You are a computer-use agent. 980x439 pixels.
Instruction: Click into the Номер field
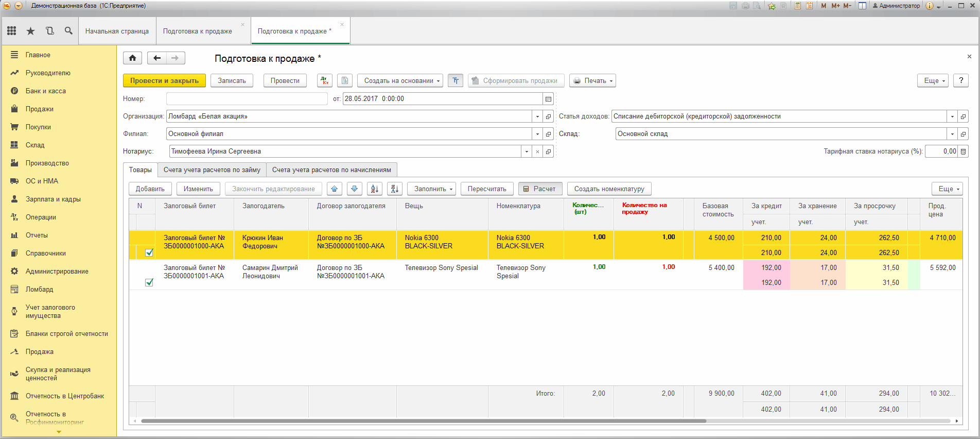pos(247,99)
